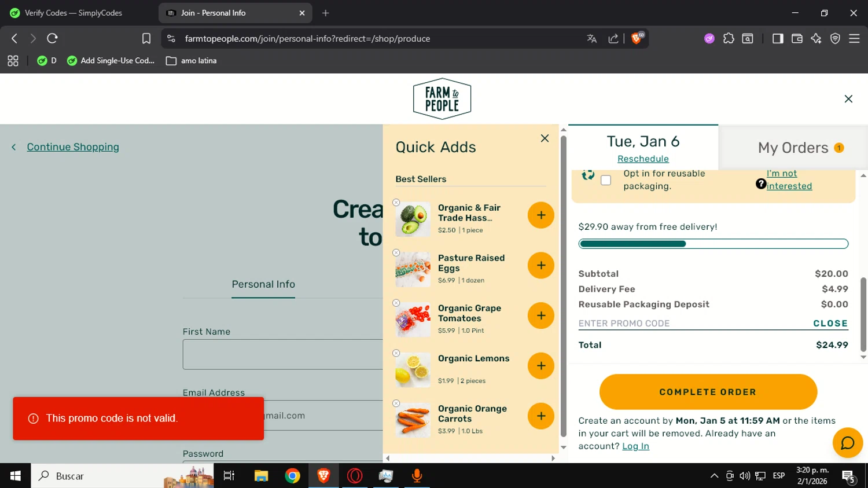Open the Add Single-Use Cod... bookmark
Viewport: 868px width, 488px height.
coord(111,61)
